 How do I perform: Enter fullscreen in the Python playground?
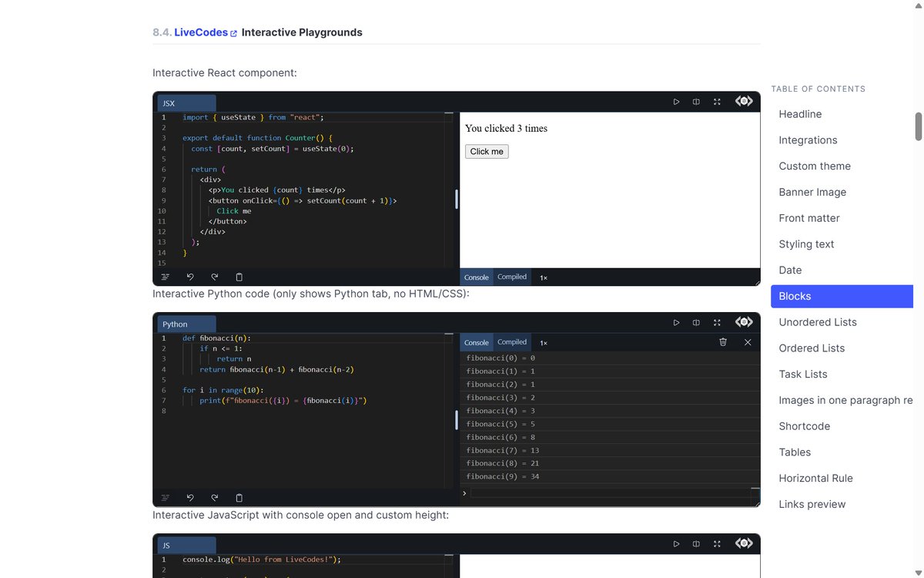[x=717, y=323]
